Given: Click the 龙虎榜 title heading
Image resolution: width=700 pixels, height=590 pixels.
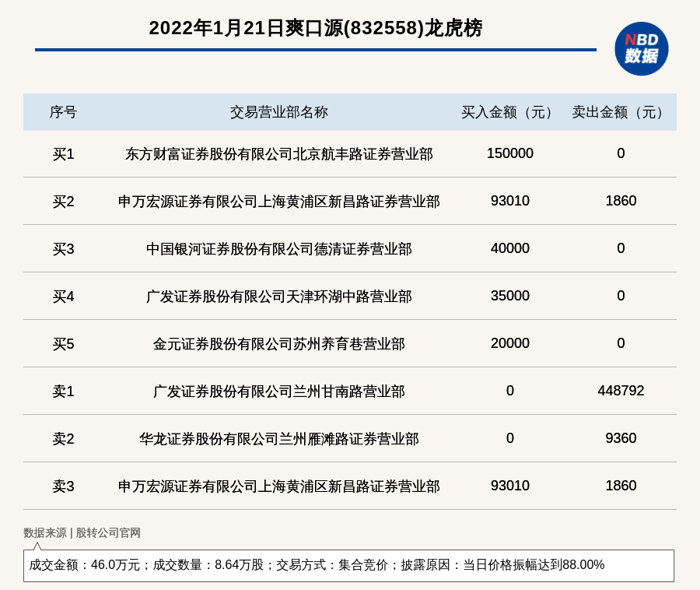Looking at the screenshot, I should pos(315,28).
